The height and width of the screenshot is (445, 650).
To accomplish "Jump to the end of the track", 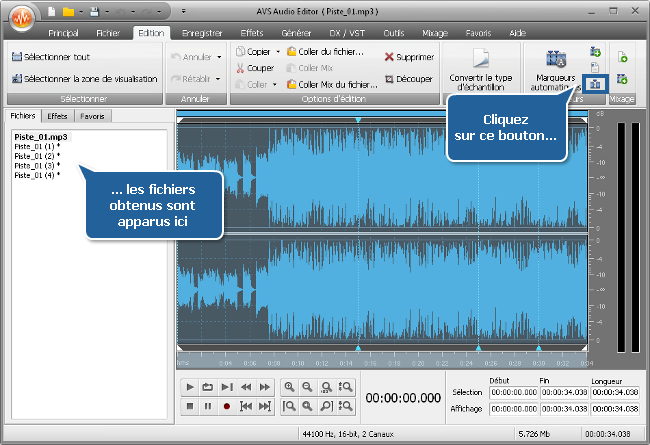I will pyautogui.click(x=264, y=406).
